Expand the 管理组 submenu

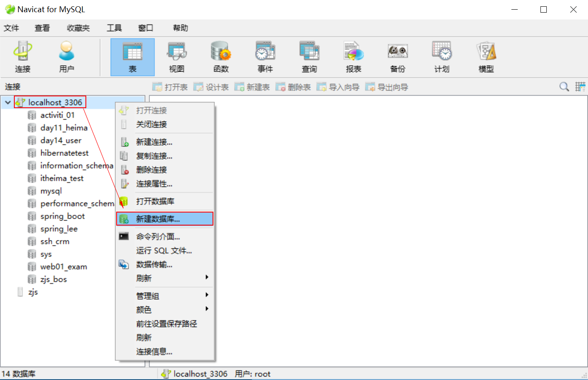tap(165, 296)
